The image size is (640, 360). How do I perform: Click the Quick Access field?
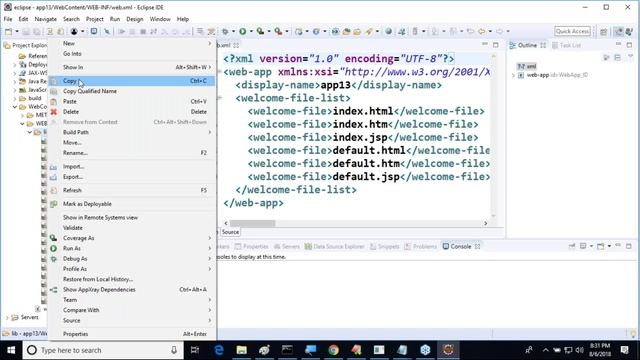pos(572,31)
